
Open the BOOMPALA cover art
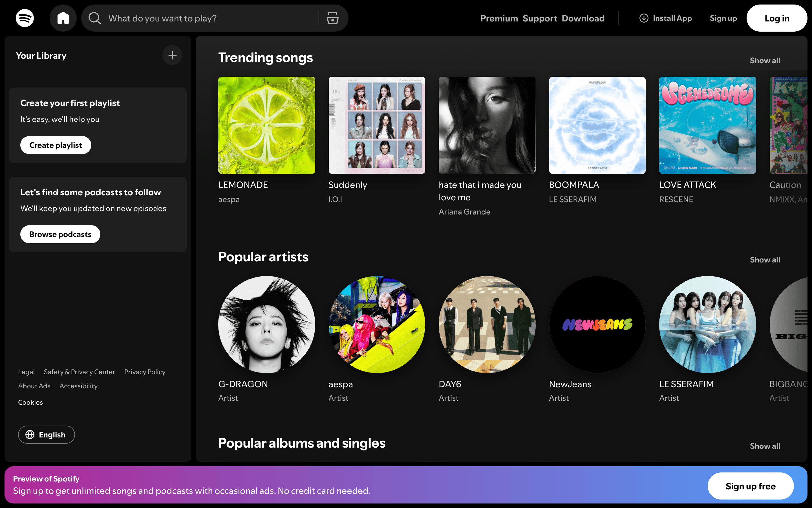click(x=597, y=125)
